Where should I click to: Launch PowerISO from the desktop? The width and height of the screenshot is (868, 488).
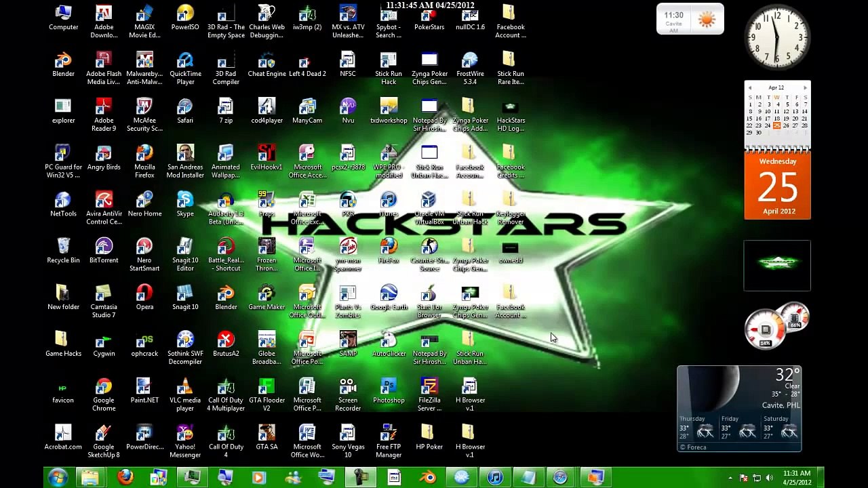[185, 18]
